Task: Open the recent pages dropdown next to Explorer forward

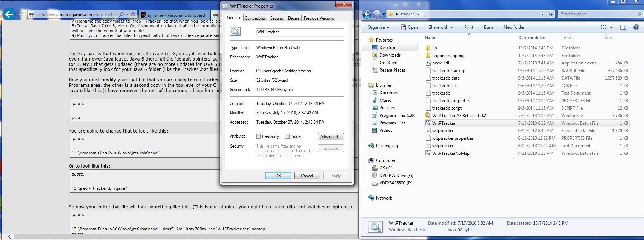Action: (x=384, y=14)
